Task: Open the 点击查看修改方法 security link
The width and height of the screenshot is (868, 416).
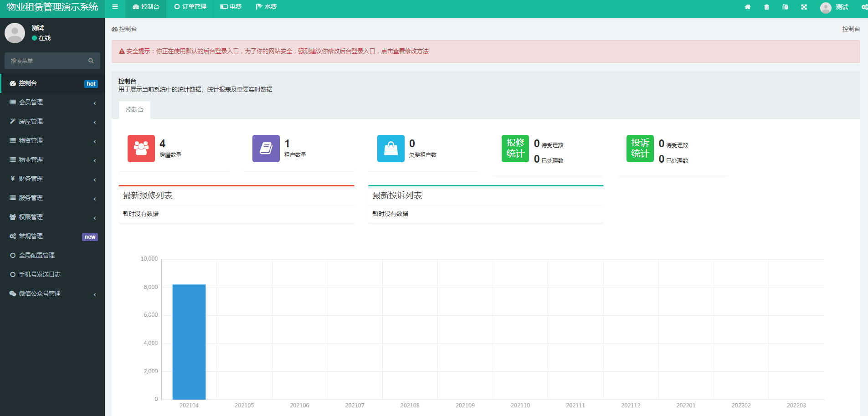Action: pyautogui.click(x=405, y=51)
